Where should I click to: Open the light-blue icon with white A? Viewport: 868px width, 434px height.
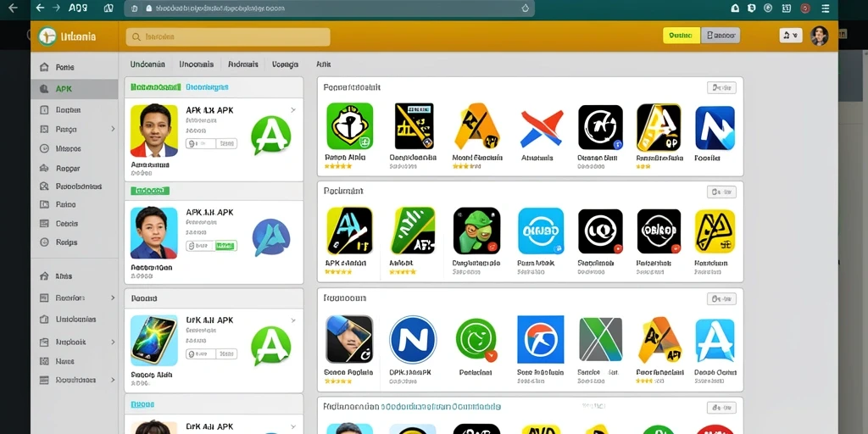pyautogui.click(x=715, y=340)
